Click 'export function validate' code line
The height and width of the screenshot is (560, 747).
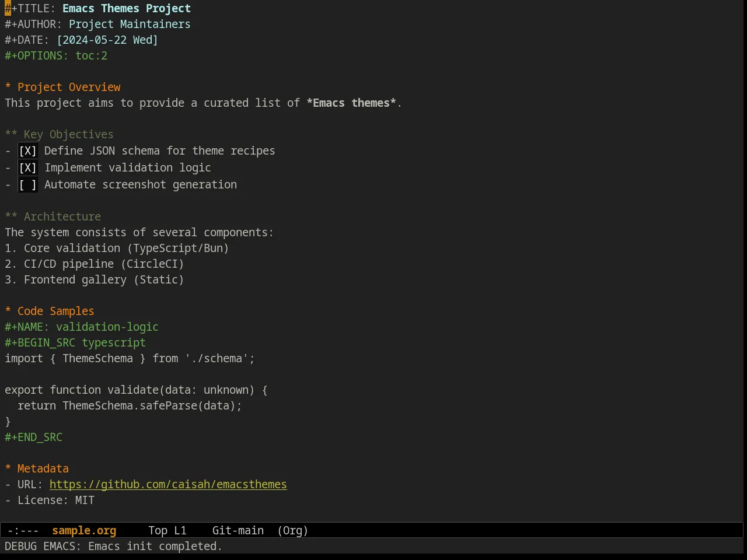(x=136, y=390)
